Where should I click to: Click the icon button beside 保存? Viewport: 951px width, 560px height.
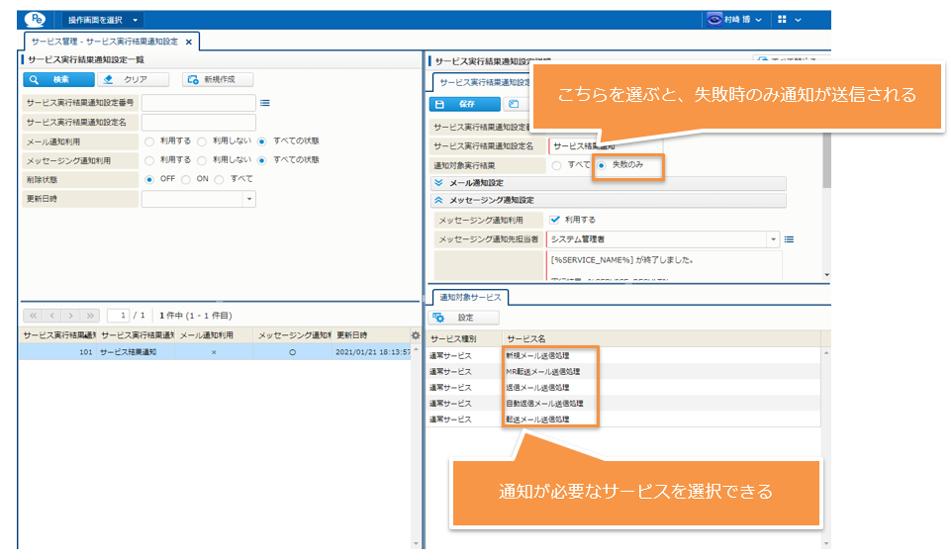pyautogui.click(x=513, y=103)
